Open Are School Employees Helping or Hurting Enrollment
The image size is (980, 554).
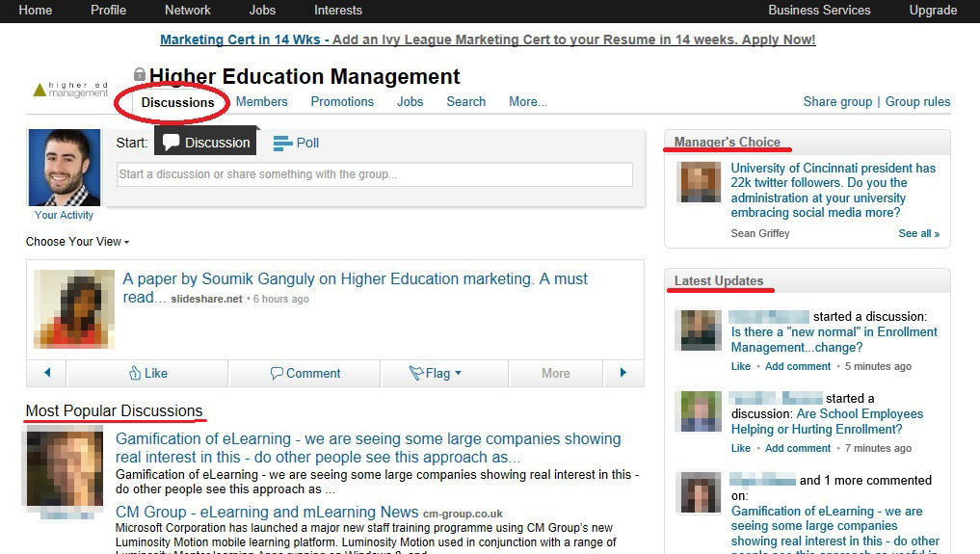(x=828, y=422)
